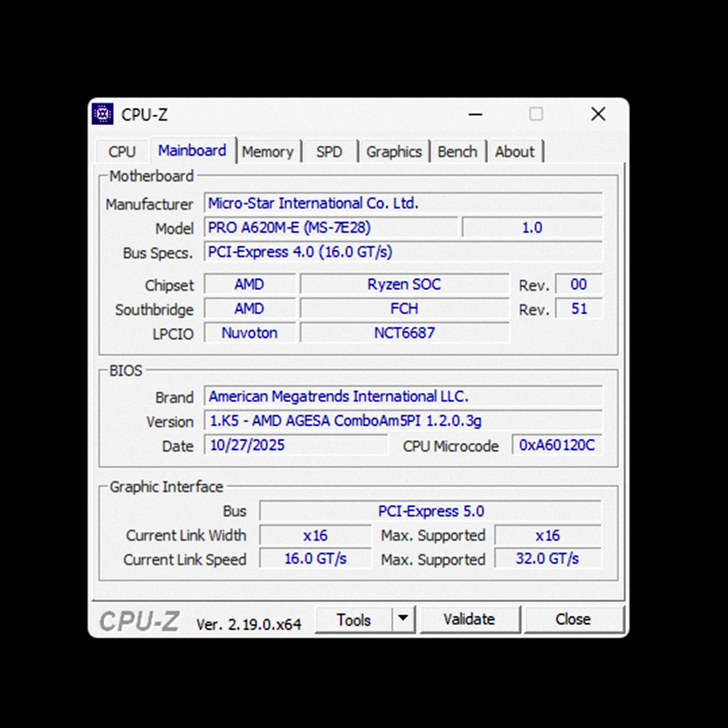The width and height of the screenshot is (728, 728).
Task: Close the window with the X icon
Action: (x=598, y=114)
